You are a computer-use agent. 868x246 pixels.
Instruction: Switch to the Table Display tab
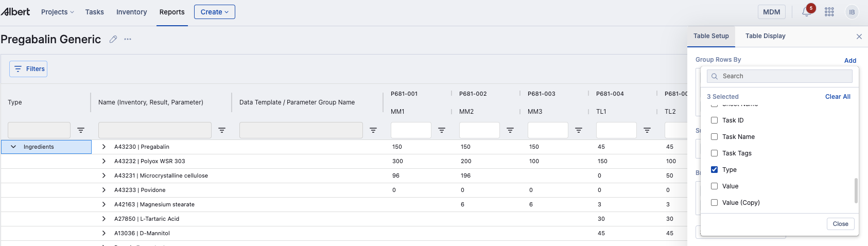pos(765,36)
